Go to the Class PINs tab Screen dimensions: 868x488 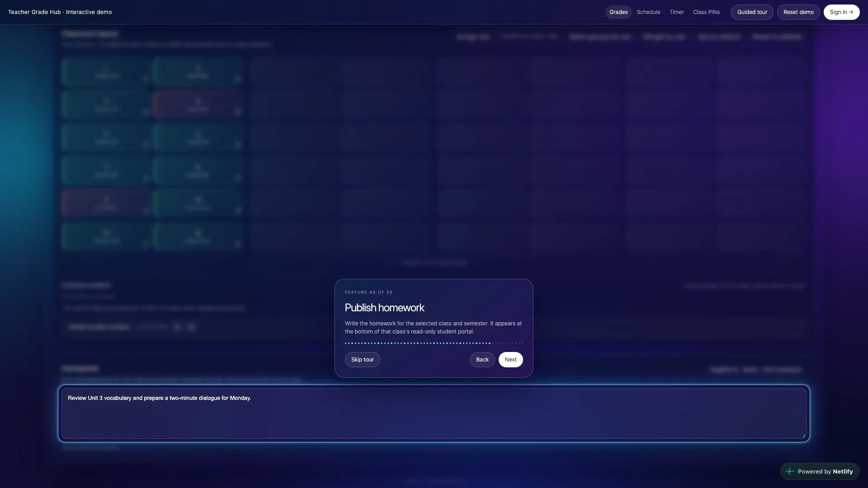pyautogui.click(x=706, y=12)
